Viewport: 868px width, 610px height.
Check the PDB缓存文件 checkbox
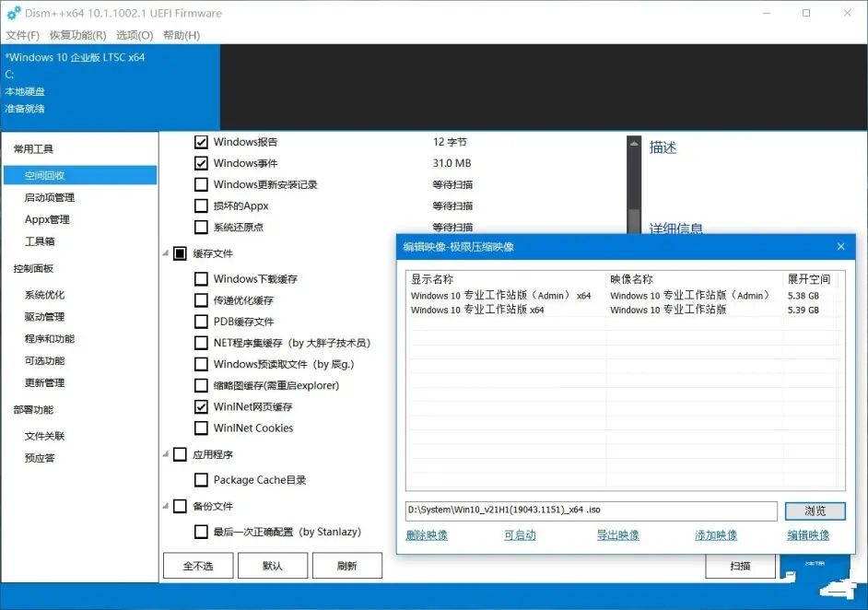(x=201, y=322)
